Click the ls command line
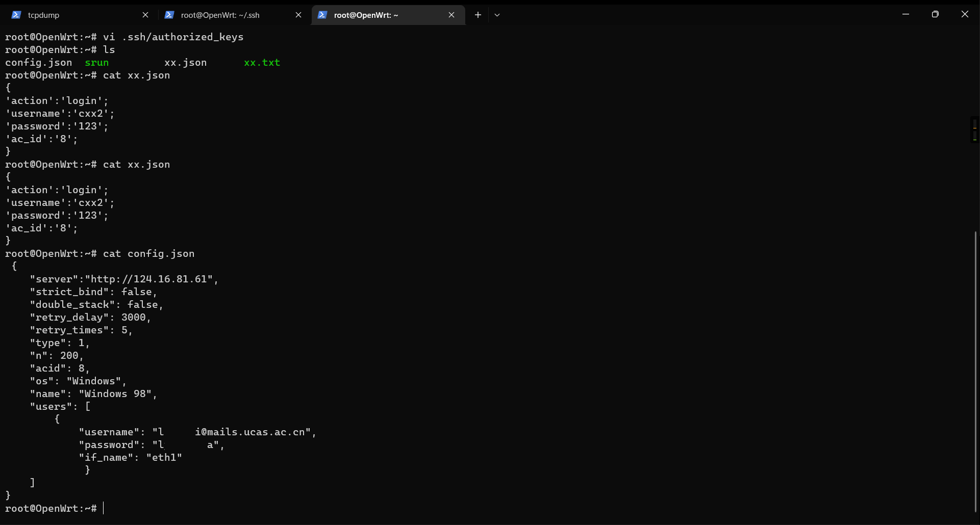980x525 pixels. 60,49
